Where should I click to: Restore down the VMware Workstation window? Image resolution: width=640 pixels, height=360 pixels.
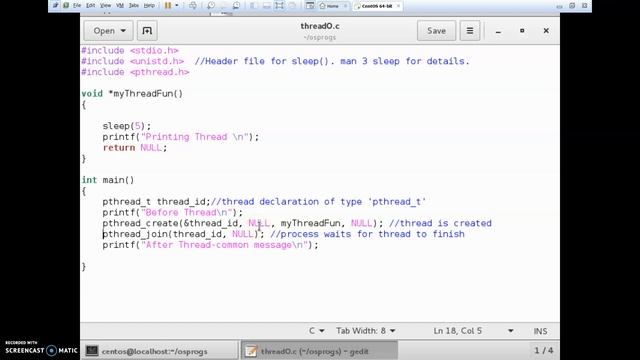572,6
